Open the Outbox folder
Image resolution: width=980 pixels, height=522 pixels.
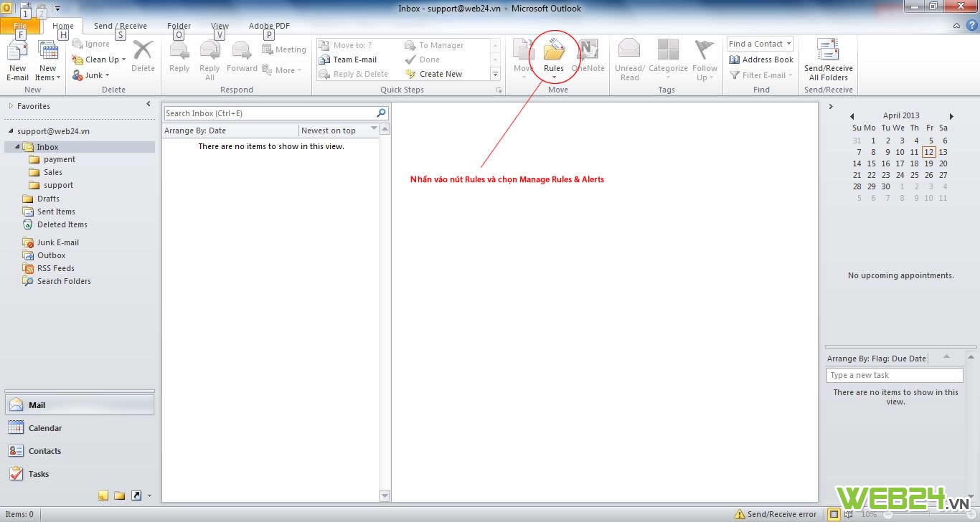[x=51, y=255]
